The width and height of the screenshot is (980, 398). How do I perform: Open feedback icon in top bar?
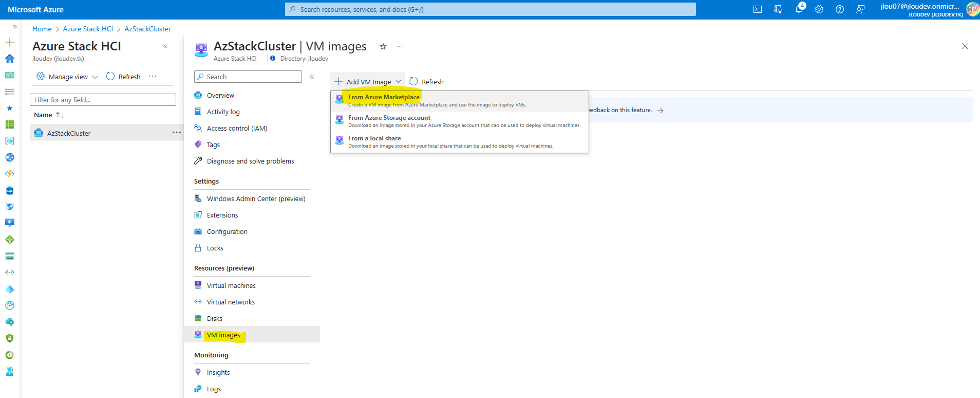[x=860, y=9]
